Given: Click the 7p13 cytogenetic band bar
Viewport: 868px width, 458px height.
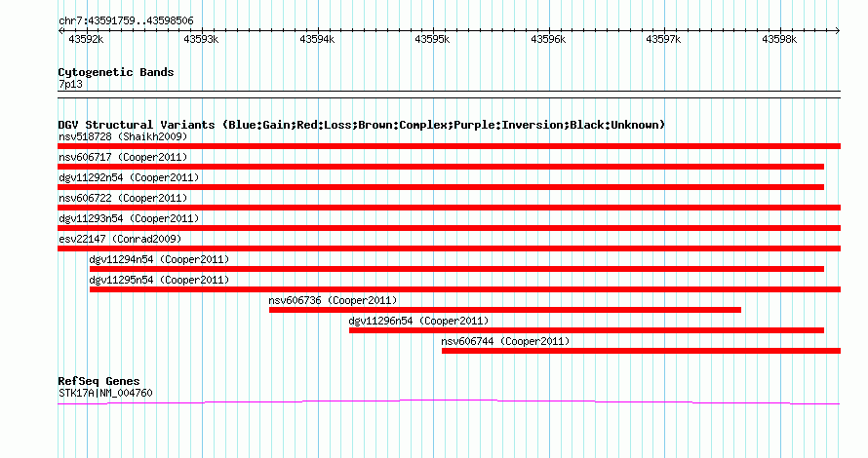Looking at the screenshot, I should (x=449, y=95).
